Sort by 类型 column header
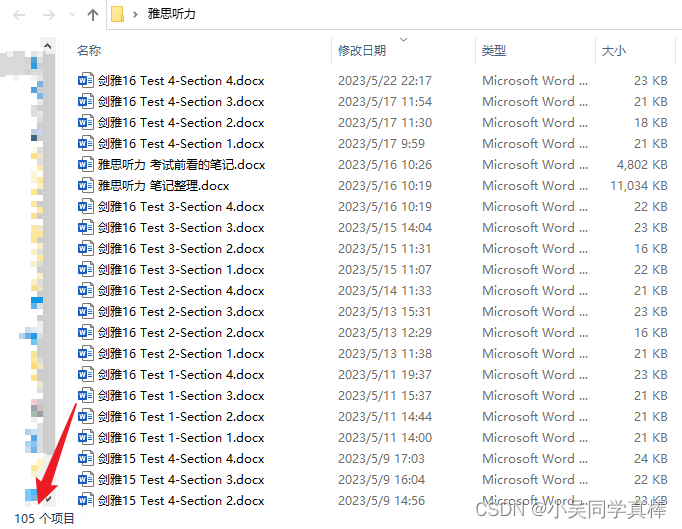 pos(494,50)
